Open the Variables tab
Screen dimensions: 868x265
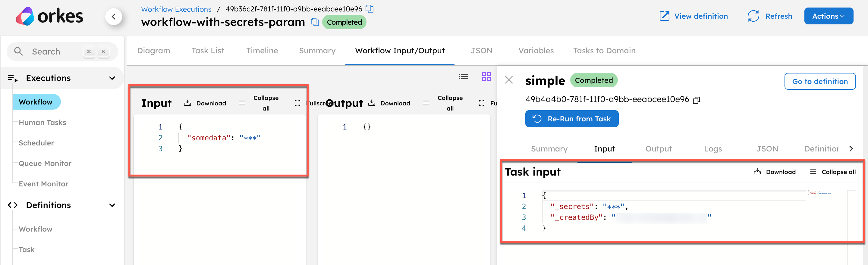[536, 51]
